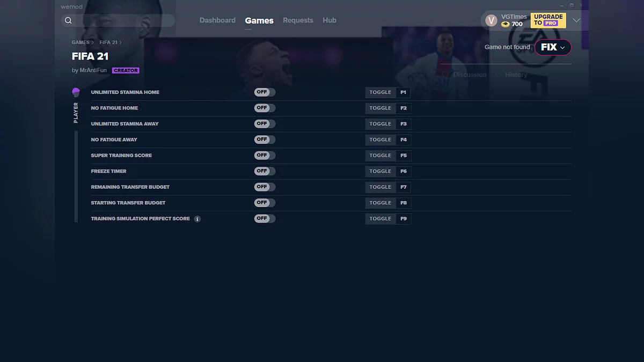Viewport: 644px width, 362px height.
Task: Click TOGGLE button for F1 hotkey
Action: pyautogui.click(x=380, y=92)
